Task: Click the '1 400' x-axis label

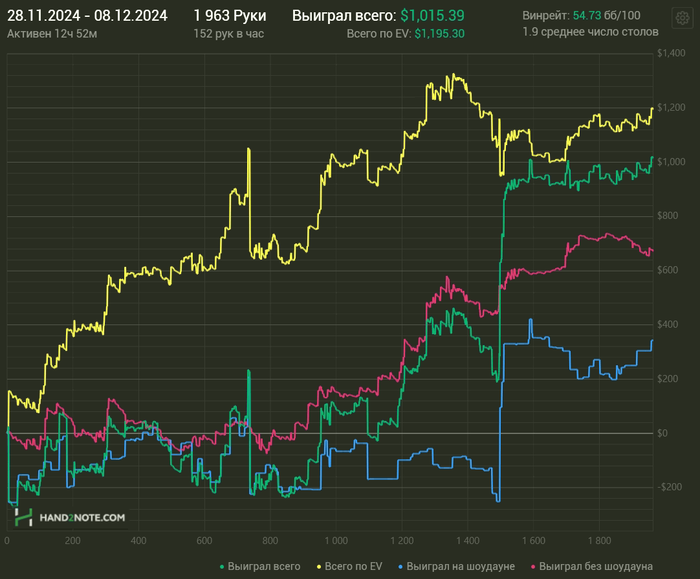Action: [x=467, y=541]
